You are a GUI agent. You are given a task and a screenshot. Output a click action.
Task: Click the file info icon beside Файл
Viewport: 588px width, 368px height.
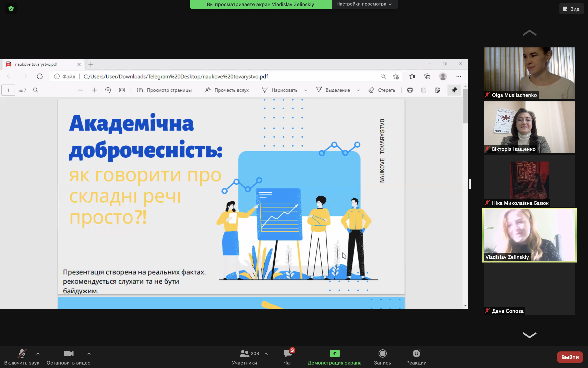57,76
